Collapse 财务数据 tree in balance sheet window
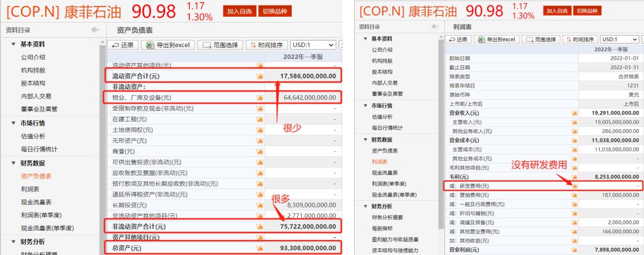The width and height of the screenshot is (644, 255). point(13,163)
